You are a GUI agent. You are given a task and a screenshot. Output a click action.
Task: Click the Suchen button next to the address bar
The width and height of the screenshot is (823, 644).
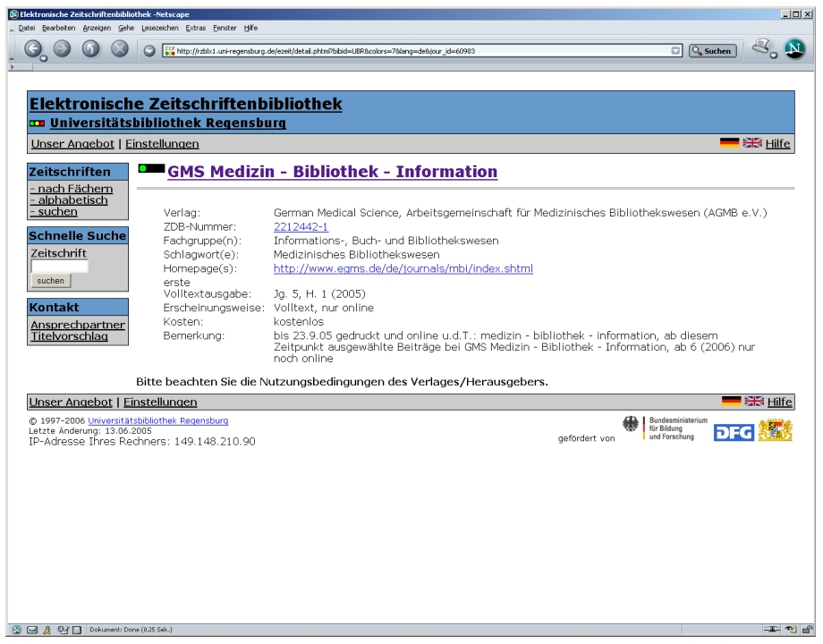point(712,51)
